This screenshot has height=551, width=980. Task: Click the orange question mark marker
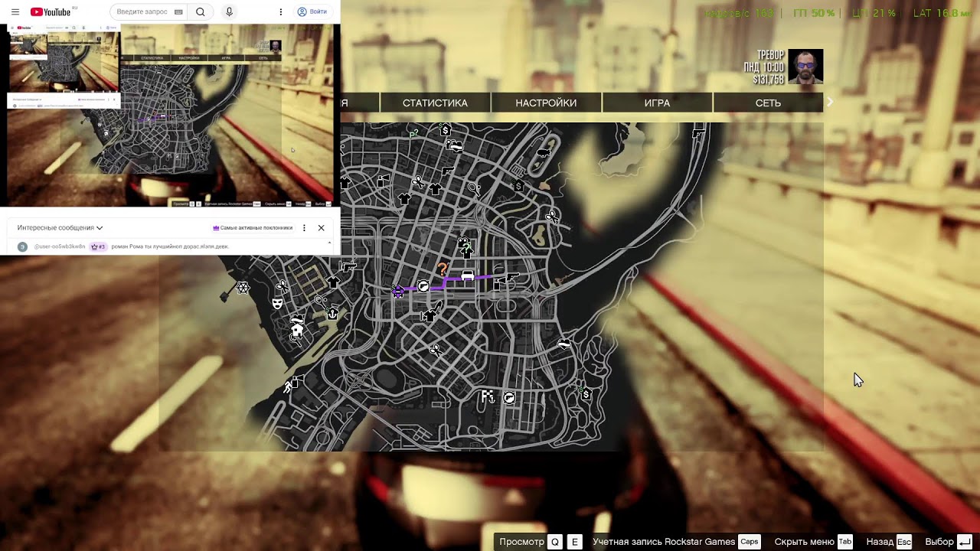click(442, 269)
